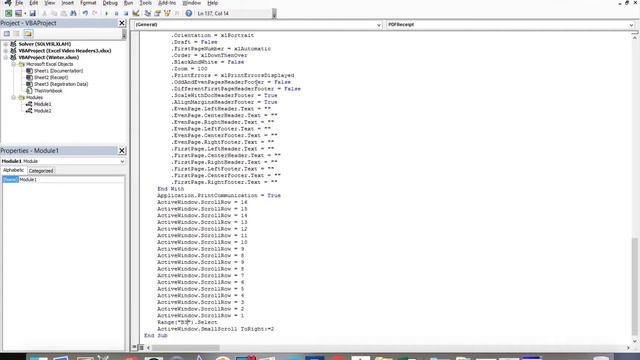Click Toggle Folders icon in Project panel
640x360 pixels.
coord(28,33)
